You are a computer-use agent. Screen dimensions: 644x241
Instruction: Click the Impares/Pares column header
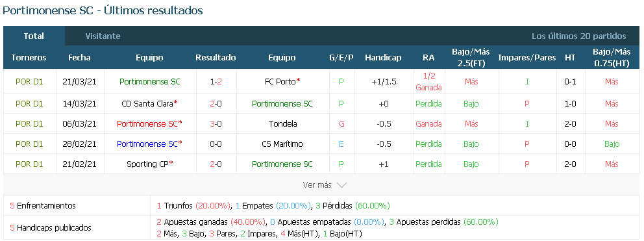[x=527, y=58]
